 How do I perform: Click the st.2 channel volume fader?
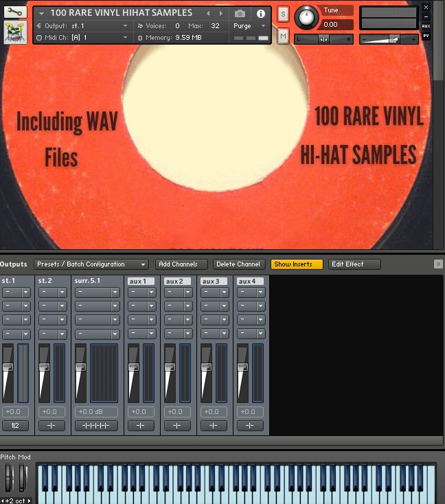pyautogui.click(x=44, y=367)
